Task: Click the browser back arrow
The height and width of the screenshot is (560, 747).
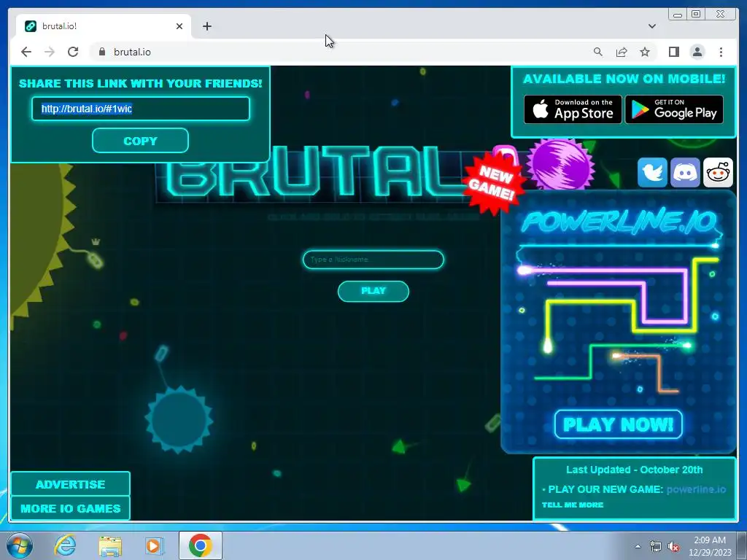Action: coord(26,52)
